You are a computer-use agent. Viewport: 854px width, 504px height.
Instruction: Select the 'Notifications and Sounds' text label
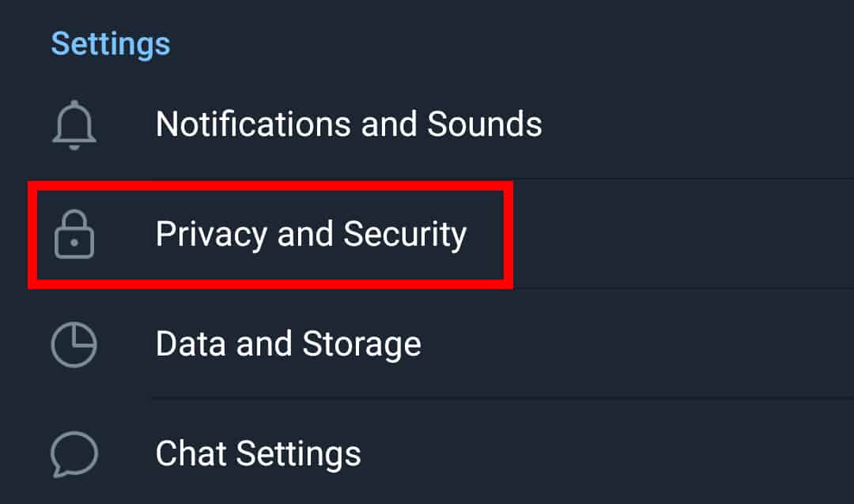point(349,124)
